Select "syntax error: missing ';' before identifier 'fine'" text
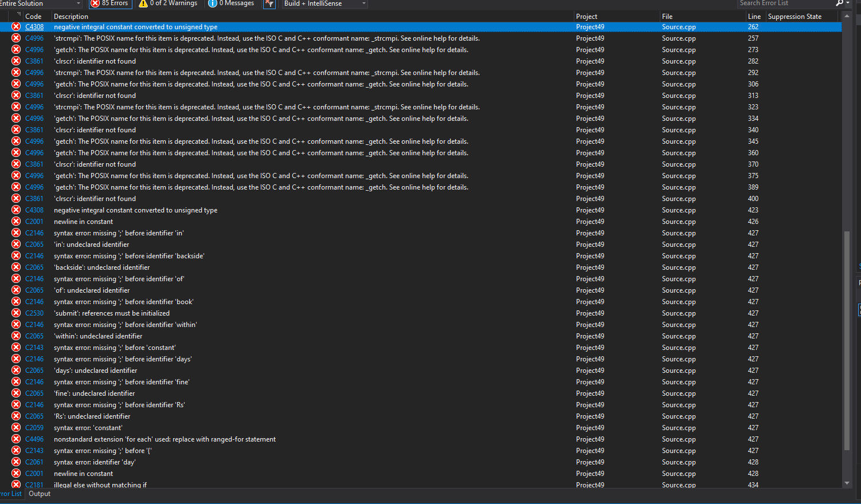The width and height of the screenshot is (861, 504). tap(122, 382)
